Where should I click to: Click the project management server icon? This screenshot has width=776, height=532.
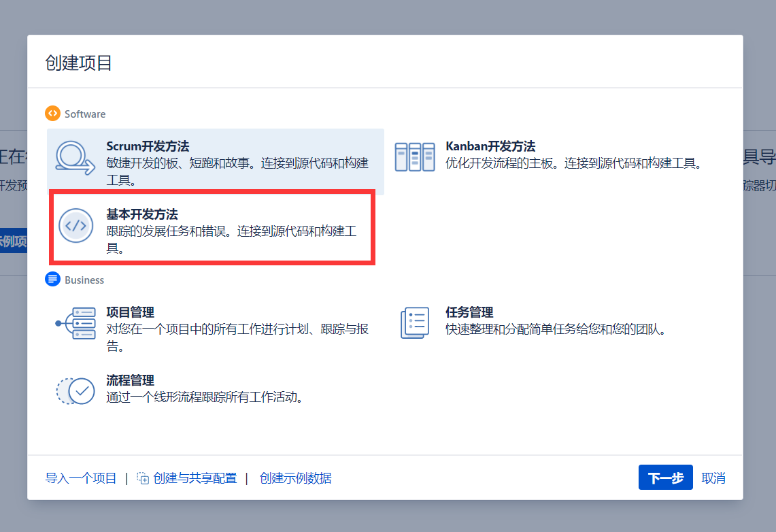[75, 323]
